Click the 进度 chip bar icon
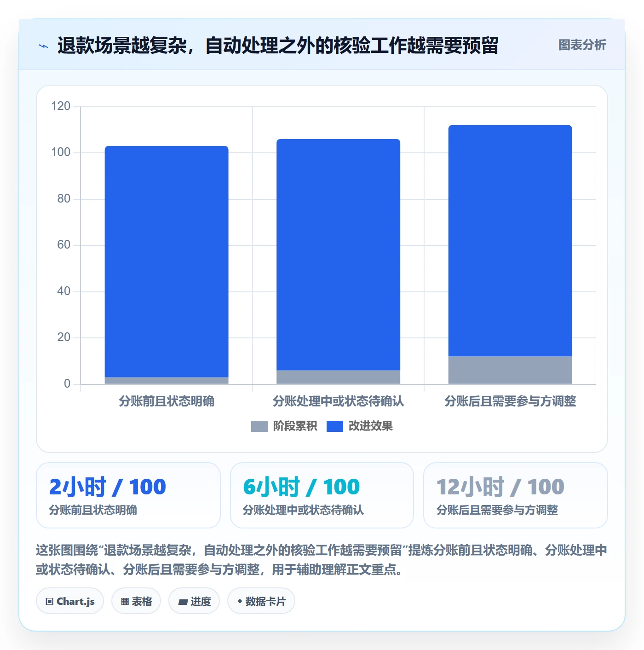This screenshot has height=650, width=644. pos(183,602)
